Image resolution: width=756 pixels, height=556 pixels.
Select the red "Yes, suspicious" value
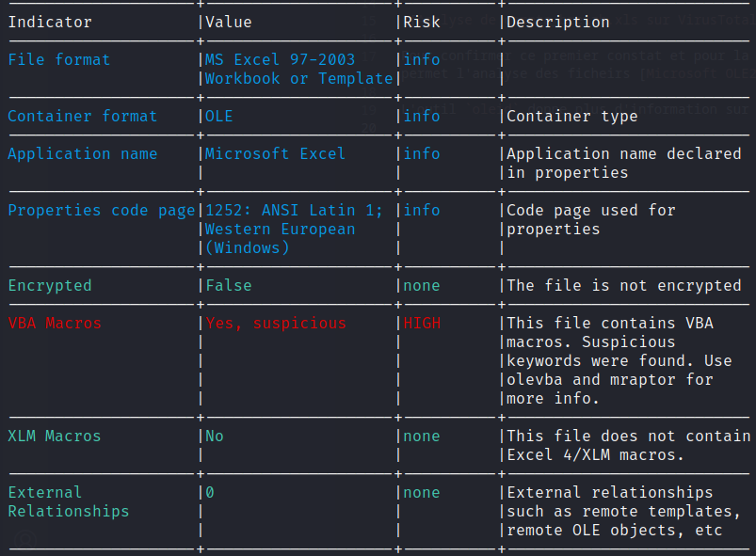click(276, 323)
